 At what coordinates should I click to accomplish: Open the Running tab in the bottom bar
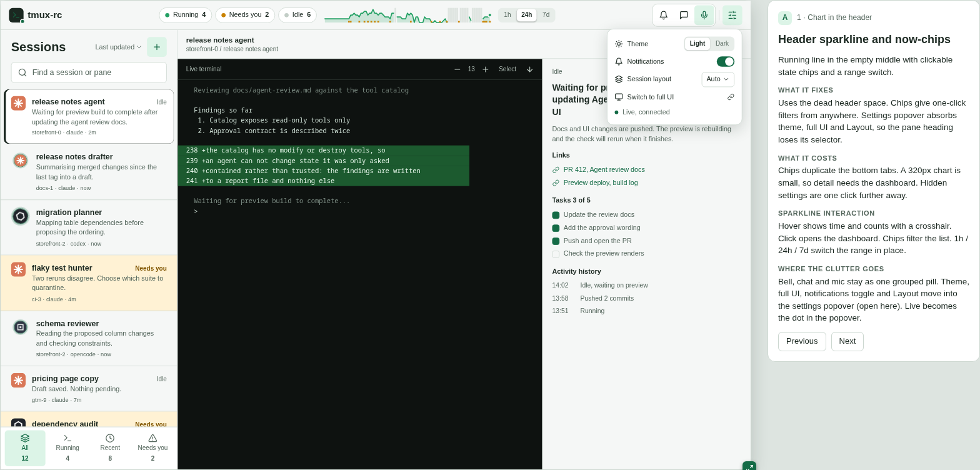[67, 448]
